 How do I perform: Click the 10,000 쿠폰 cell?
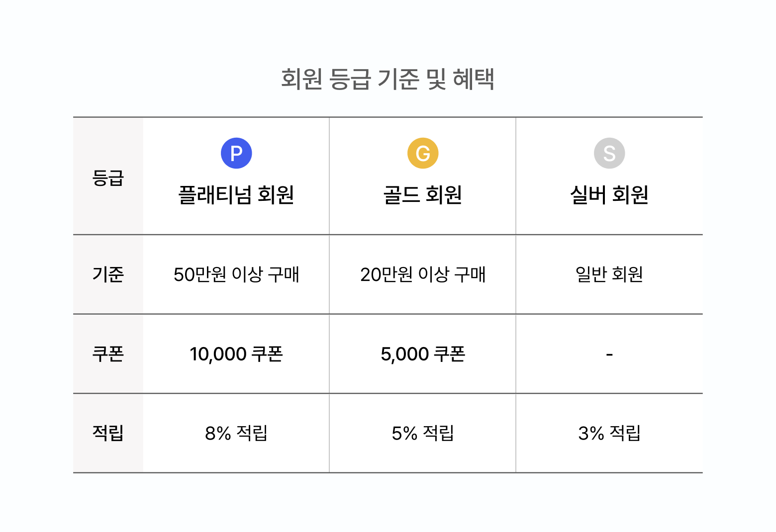coord(236,354)
